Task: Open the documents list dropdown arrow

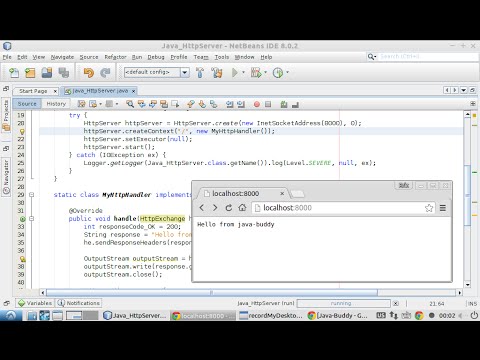Action: (x=464, y=90)
